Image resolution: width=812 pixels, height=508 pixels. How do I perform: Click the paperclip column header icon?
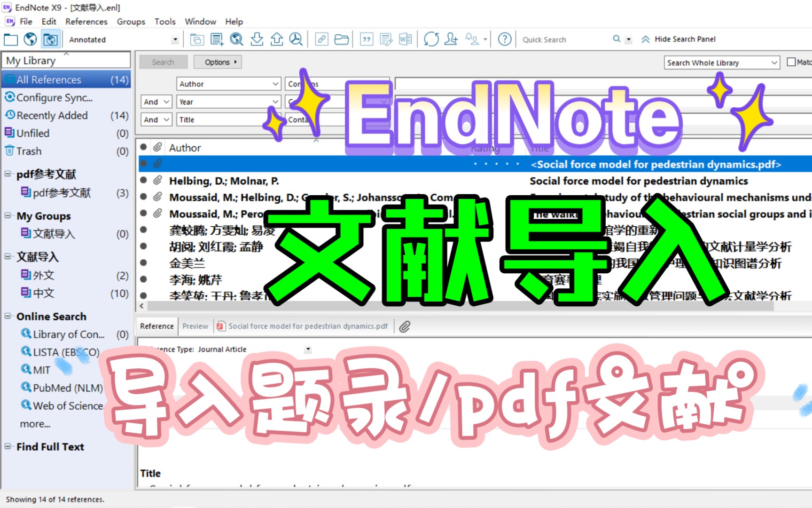coord(158,147)
